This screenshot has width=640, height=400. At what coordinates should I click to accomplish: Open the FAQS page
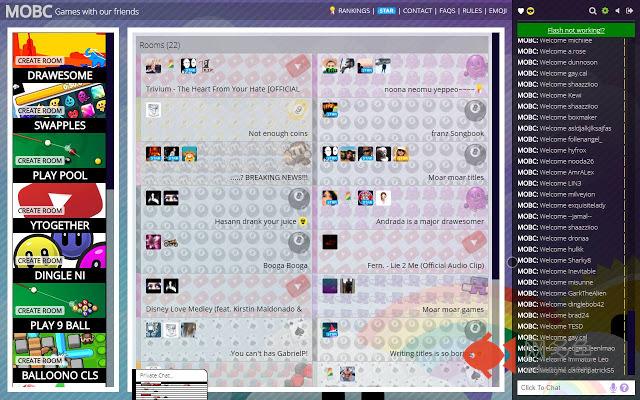coord(448,11)
